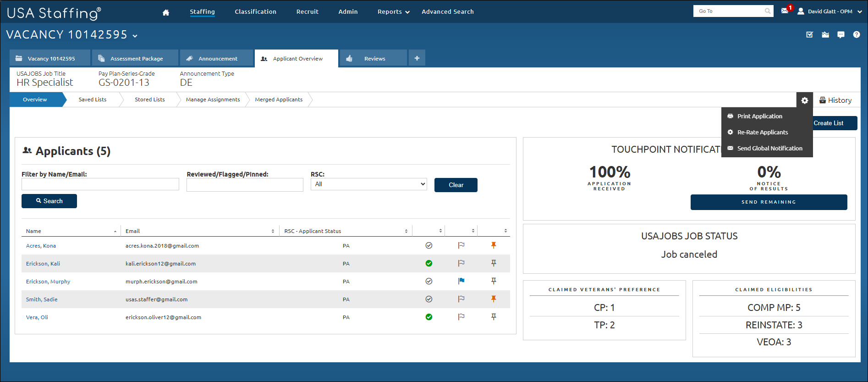
Task: Click the add new tab plus icon
Action: tap(417, 58)
